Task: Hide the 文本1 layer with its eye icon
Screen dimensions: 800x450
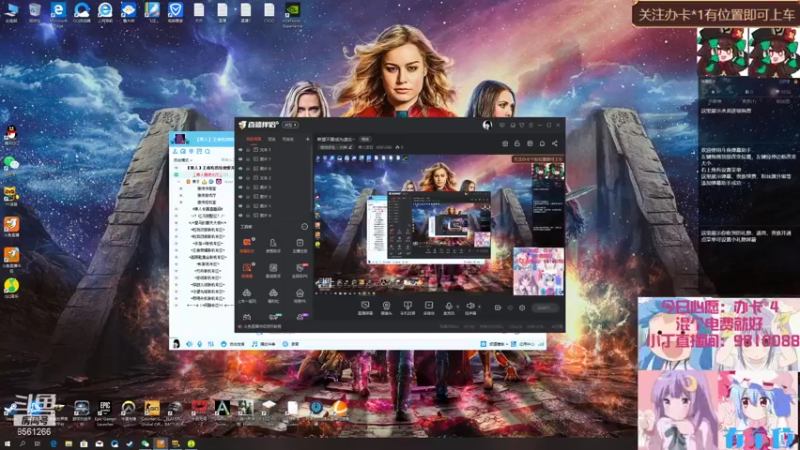Action: [x=240, y=150]
